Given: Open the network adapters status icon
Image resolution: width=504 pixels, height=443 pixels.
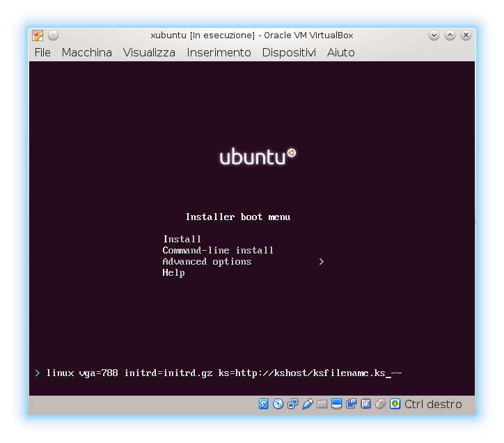Looking at the screenshot, I should [293, 404].
